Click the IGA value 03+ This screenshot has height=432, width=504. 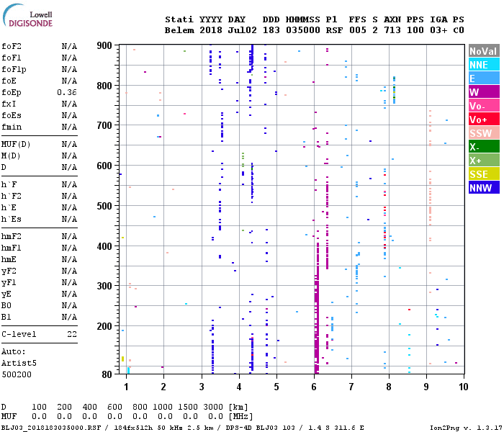click(x=438, y=30)
